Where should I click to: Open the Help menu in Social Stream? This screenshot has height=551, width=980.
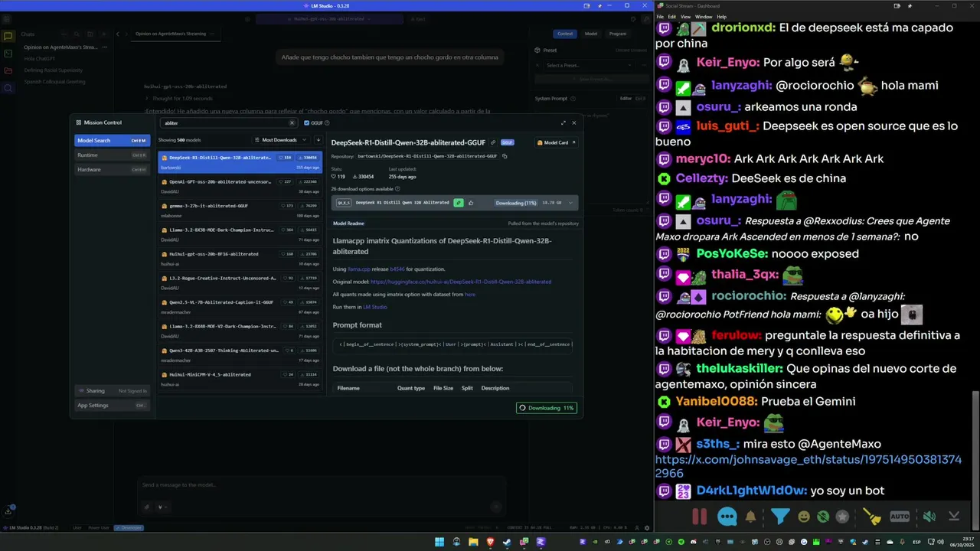(x=721, y=16)
